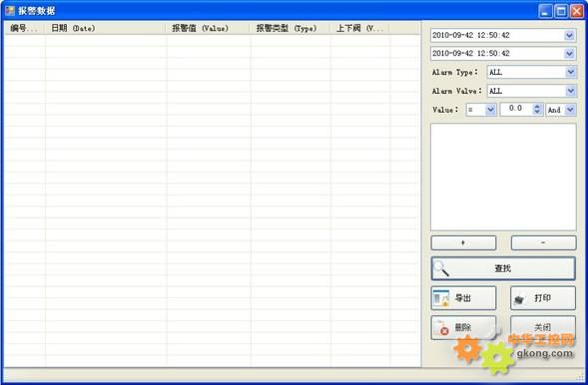Sort by the 日期 (Date) column header

[105, 28]
